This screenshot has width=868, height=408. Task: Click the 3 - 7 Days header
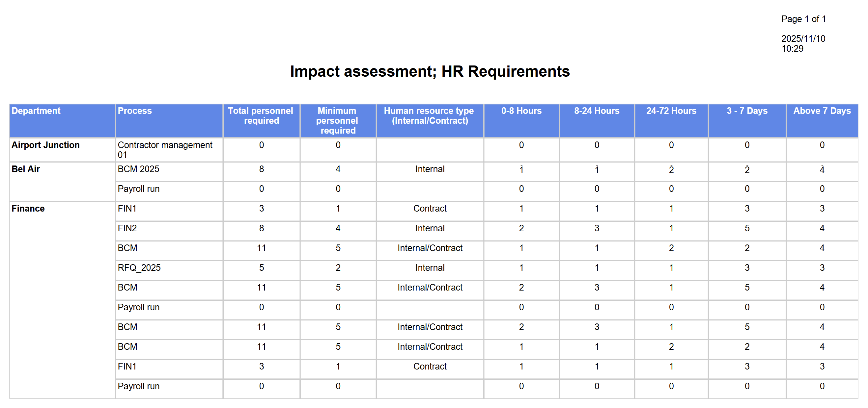(x=747, y=111)
